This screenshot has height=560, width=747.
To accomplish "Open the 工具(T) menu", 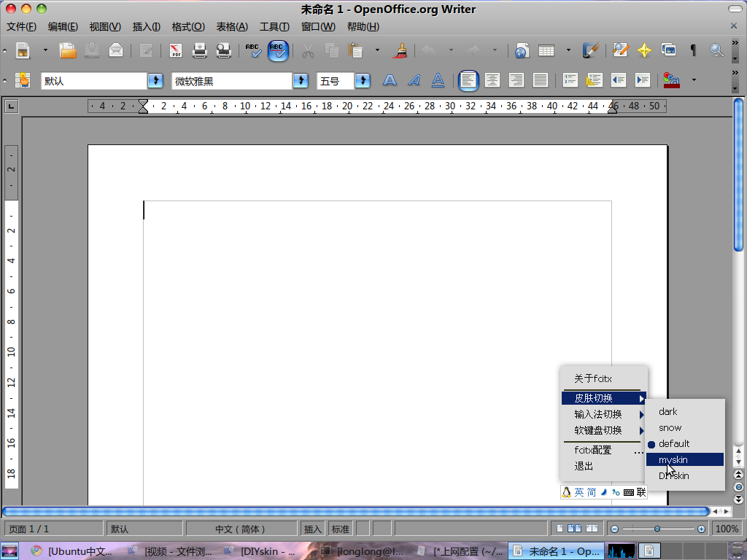I will point(274,27).
